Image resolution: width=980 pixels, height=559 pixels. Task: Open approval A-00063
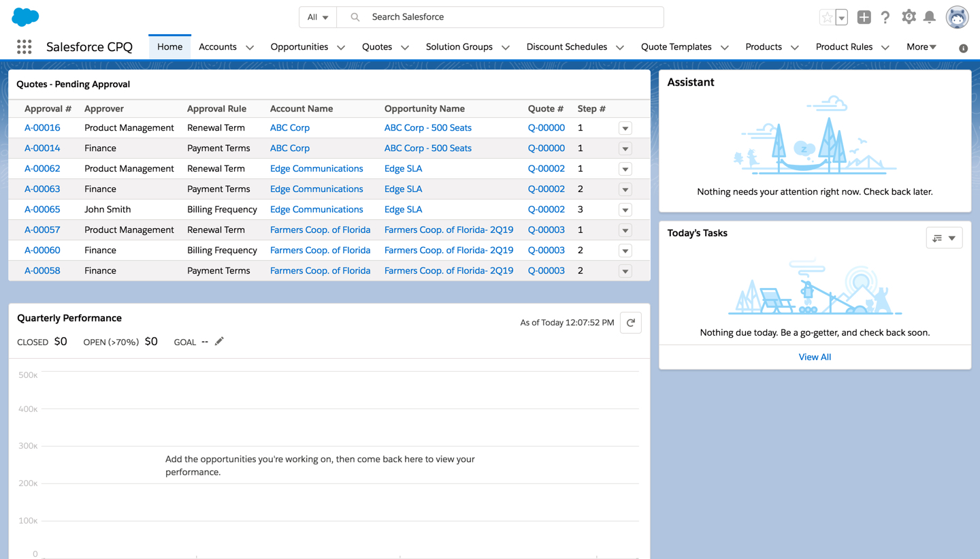[x=42, y=189]
